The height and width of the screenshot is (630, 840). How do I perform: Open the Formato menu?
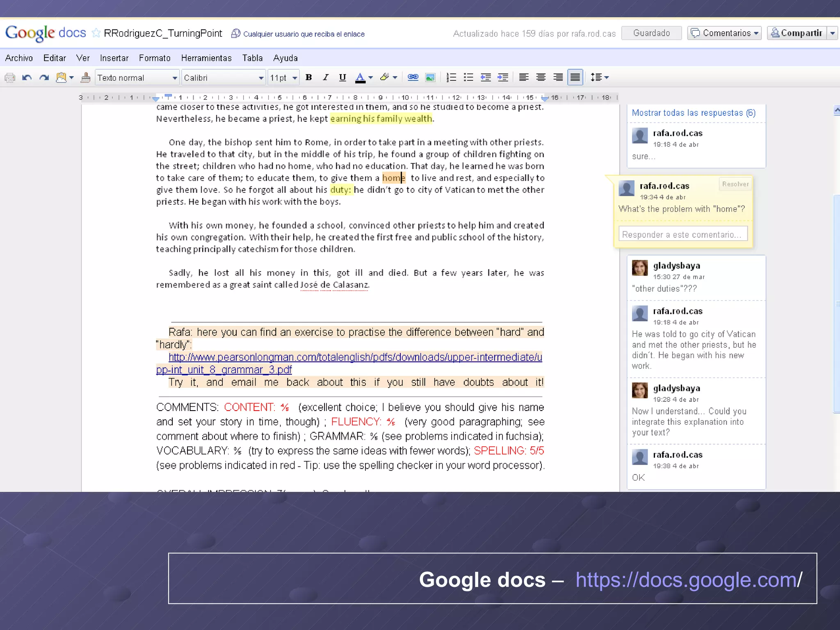155,58
